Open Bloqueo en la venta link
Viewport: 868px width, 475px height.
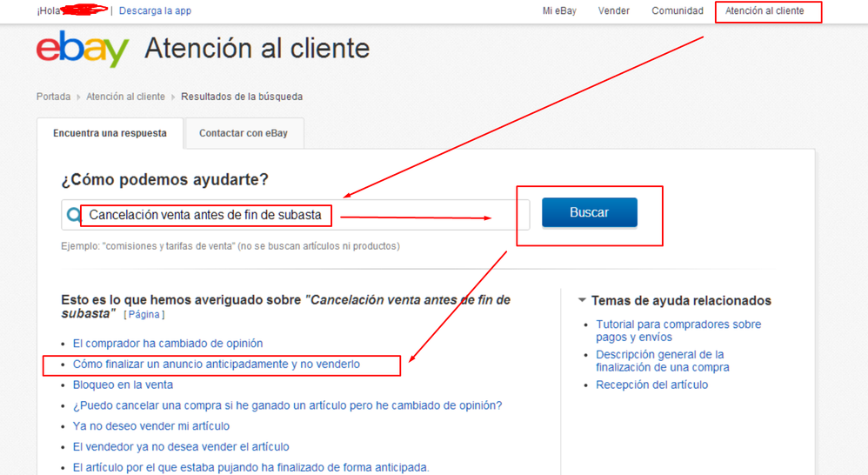123,385
